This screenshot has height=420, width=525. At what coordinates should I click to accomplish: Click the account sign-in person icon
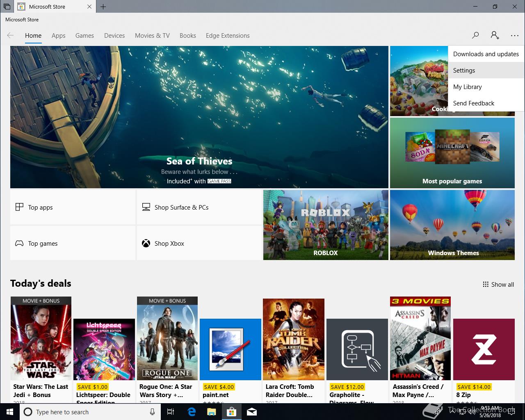click(x=495, y=35)
